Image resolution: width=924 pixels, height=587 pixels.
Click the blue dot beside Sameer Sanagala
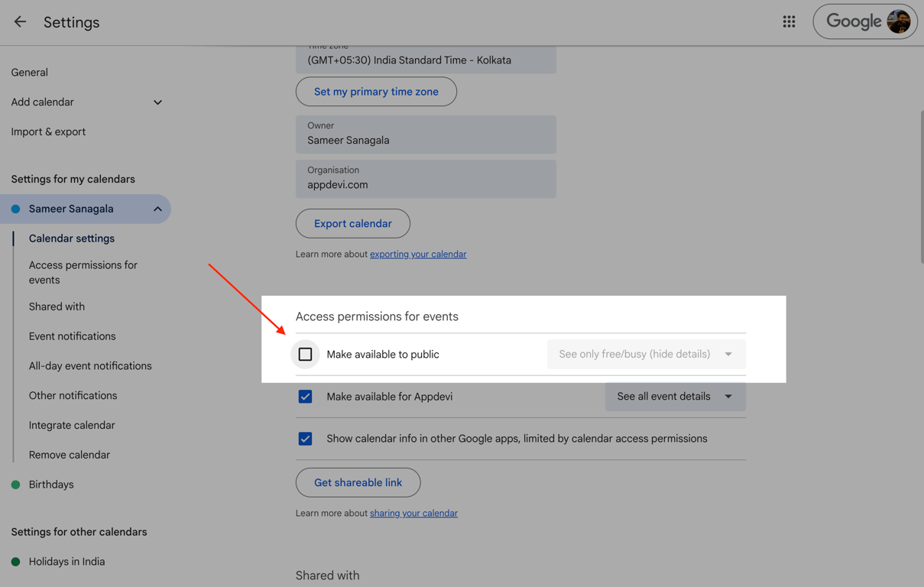[x=15, y=209]
